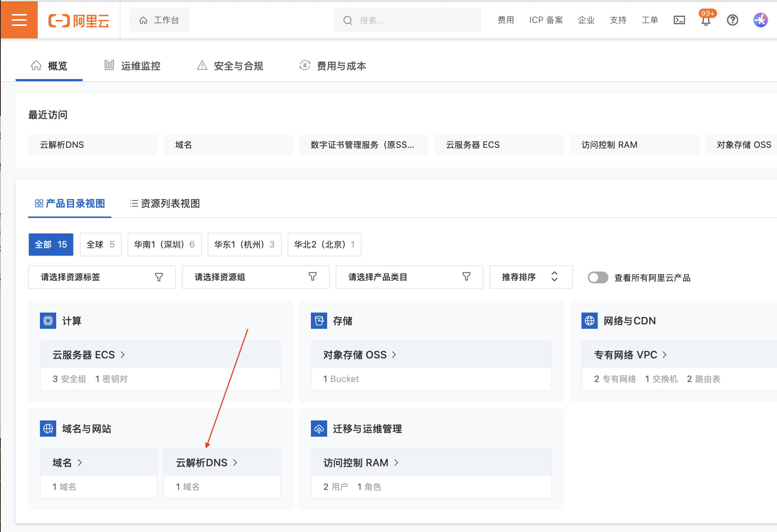
Task: Click the filter funnel in 请选择资源标签
Action: [x=159, y=277]
